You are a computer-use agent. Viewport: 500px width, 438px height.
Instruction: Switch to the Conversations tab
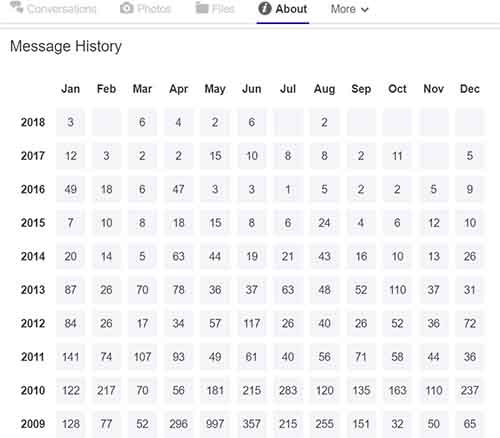[x=53, y=9]
